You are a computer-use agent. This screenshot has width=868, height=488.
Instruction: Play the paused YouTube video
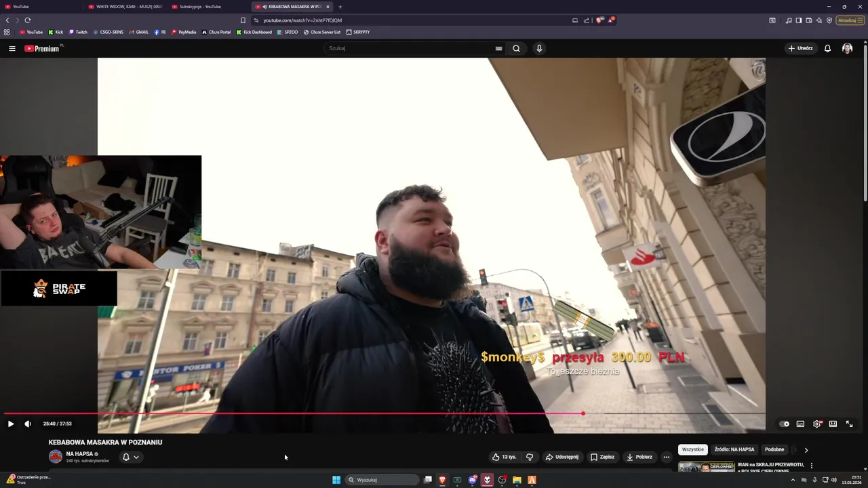point(11,424)
